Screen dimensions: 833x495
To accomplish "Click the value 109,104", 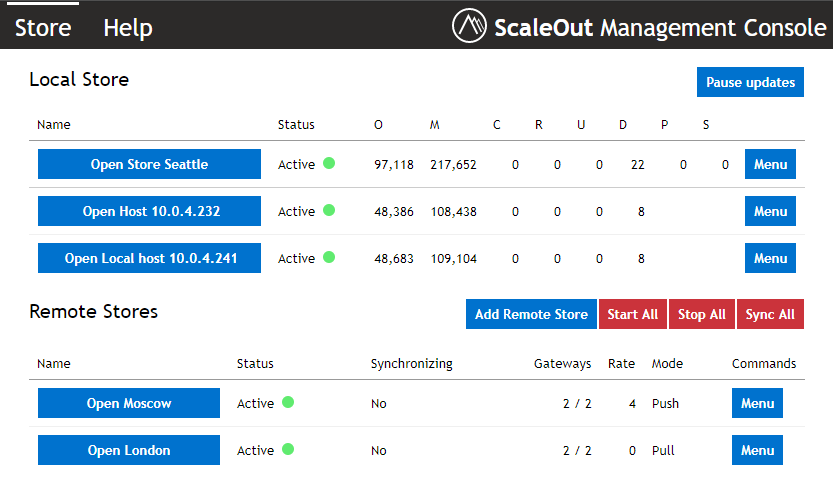I will (x=453, y=259).
